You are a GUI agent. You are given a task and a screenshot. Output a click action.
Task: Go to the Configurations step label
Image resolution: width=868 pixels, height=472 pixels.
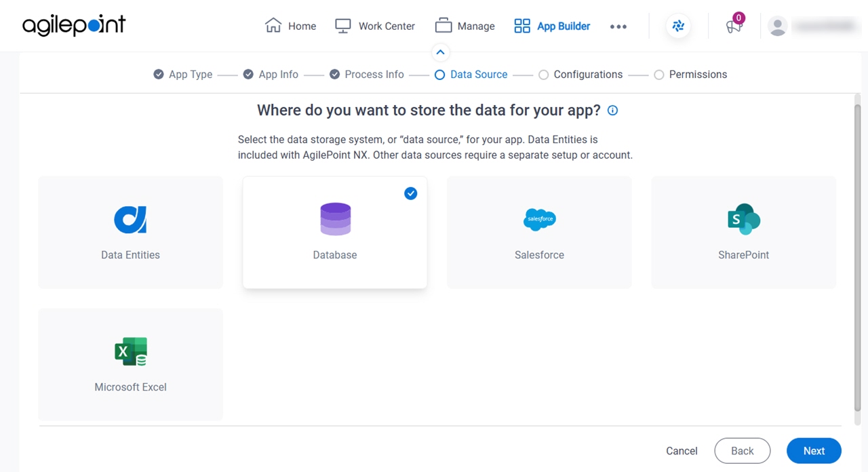[588, 75]
